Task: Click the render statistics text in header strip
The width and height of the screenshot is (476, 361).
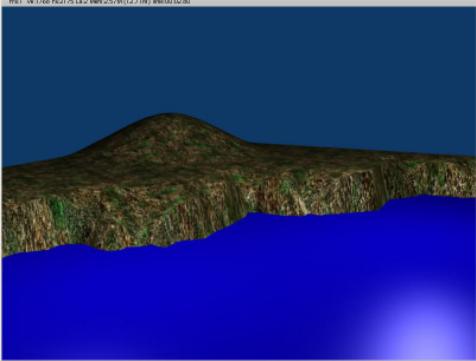Action: 99,2
